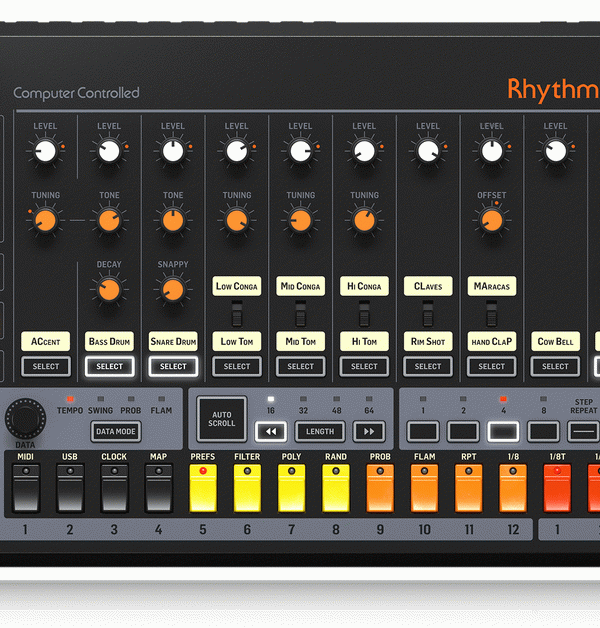
Task: Click the step repeat 8 button
Action: pos(544,431)
